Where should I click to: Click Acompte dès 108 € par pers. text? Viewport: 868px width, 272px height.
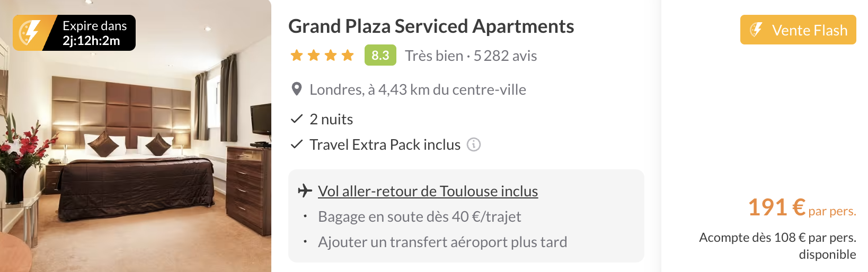point(777,238)
